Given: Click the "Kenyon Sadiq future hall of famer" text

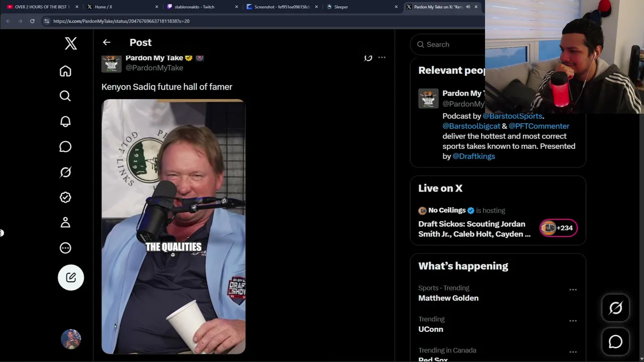Looking at the screenshot, I should [x=167, y=87].
